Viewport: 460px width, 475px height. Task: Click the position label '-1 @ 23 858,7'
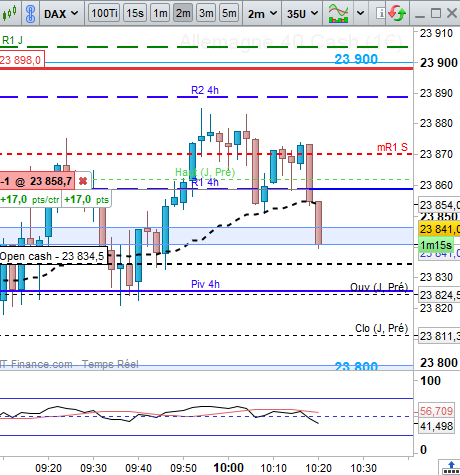pyautogui.click(x=37, y=181)
